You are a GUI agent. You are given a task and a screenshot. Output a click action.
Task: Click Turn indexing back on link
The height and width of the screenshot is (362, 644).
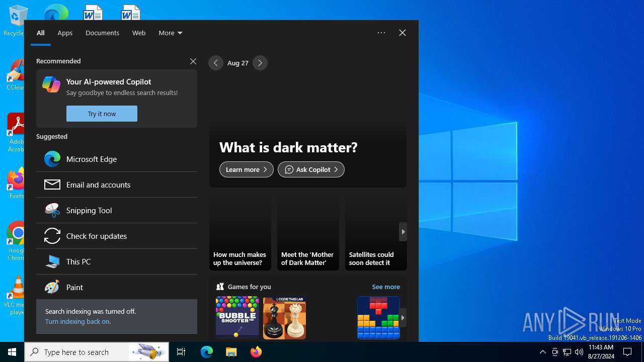point(78,321)
